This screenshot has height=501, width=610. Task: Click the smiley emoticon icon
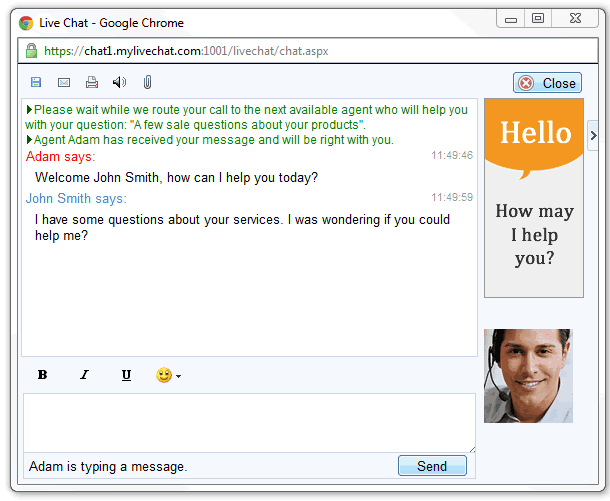(x=163, y=375)
